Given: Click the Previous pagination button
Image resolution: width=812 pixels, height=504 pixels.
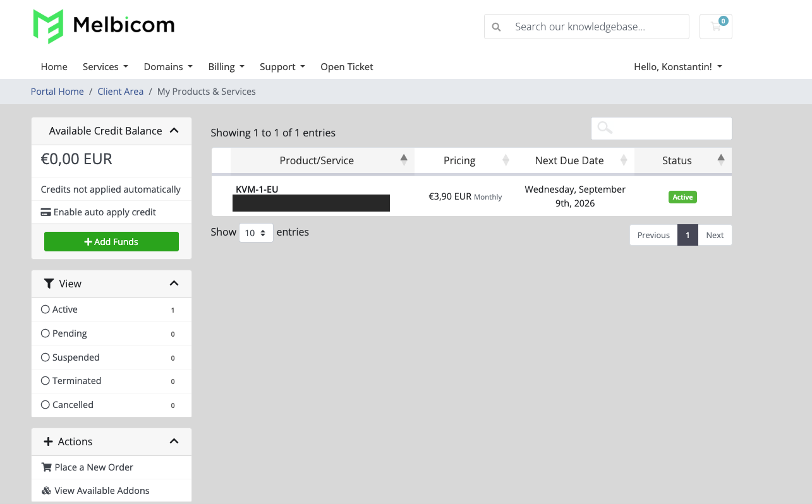Looking at the screenshot, I should (653, 235).
